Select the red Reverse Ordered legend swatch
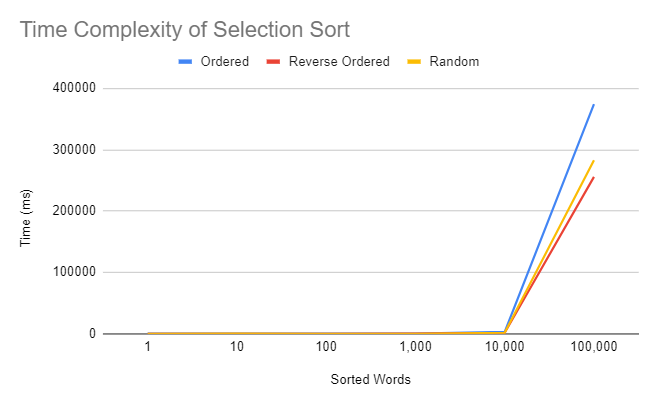 [x=273, y=62]
